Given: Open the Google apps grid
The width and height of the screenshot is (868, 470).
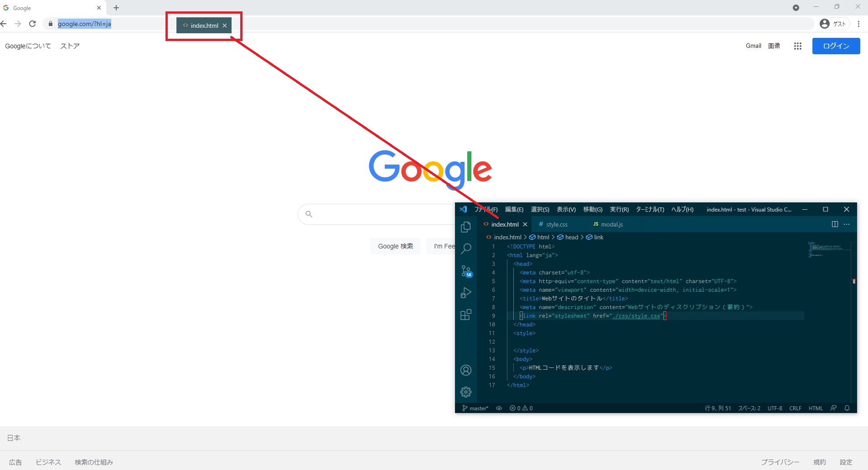Looking at the screenshot, I should pos(797,46).
